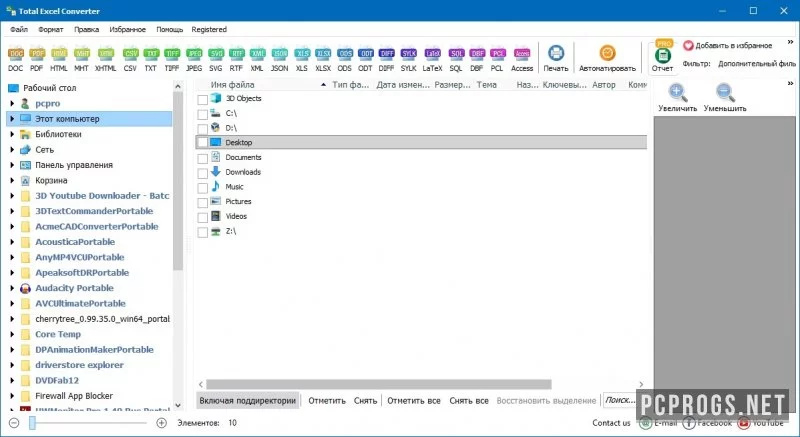Click the MHT format icon
The image size is (800, 437).
pos(82,54)
